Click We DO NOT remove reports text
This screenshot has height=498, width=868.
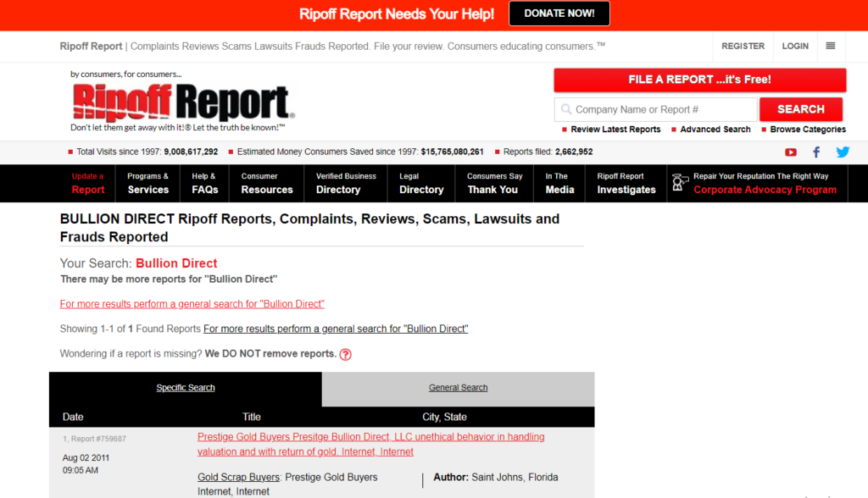270,353
